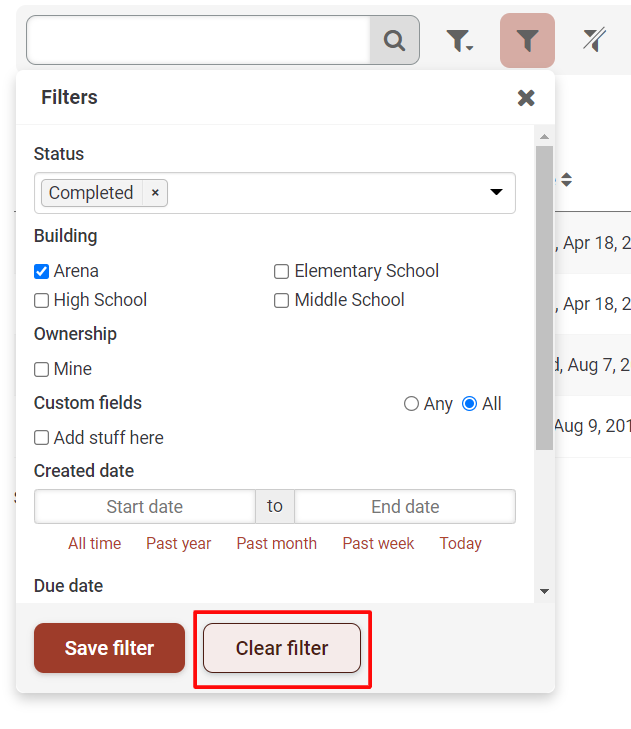Remove the Completed status tag
The image size is (631, 729).
tap(155, 192)
